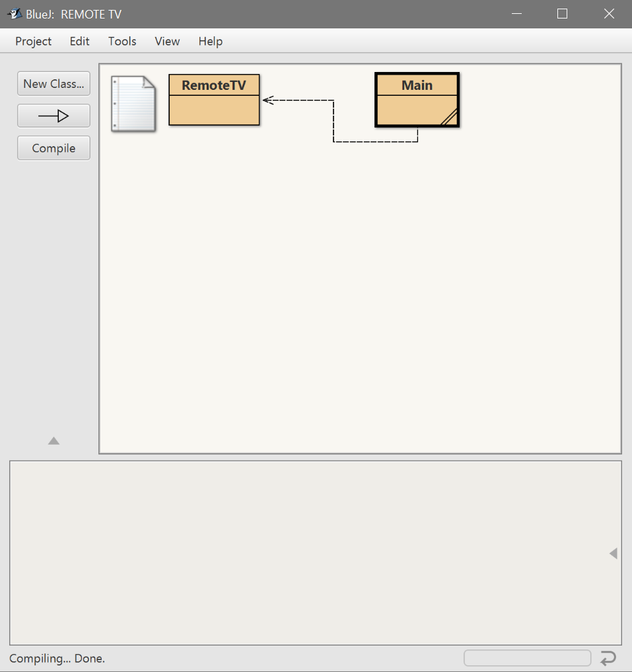Open the project README note icon
This screenshot has width=632, height=672.
pos(133,104)
